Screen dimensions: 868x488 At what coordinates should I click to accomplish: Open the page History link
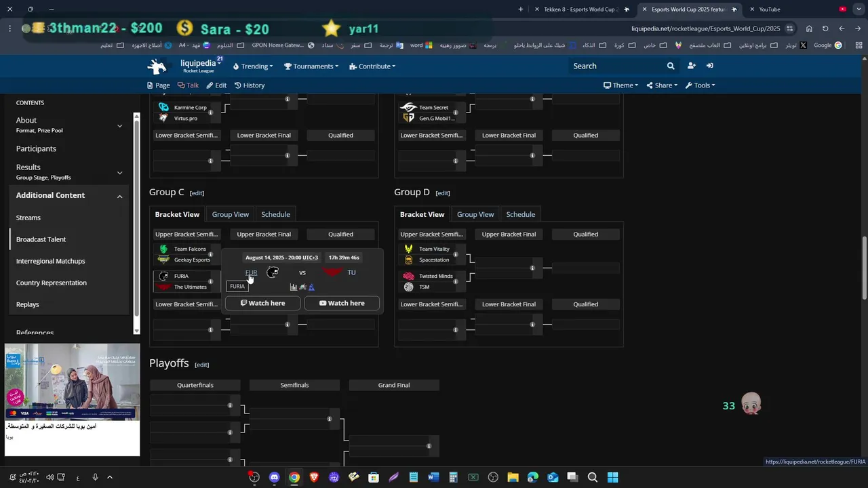(250, 85)
